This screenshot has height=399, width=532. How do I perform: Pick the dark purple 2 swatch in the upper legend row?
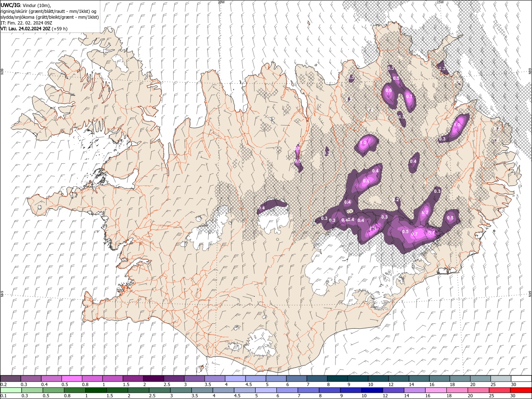click(x=153, y=379)
